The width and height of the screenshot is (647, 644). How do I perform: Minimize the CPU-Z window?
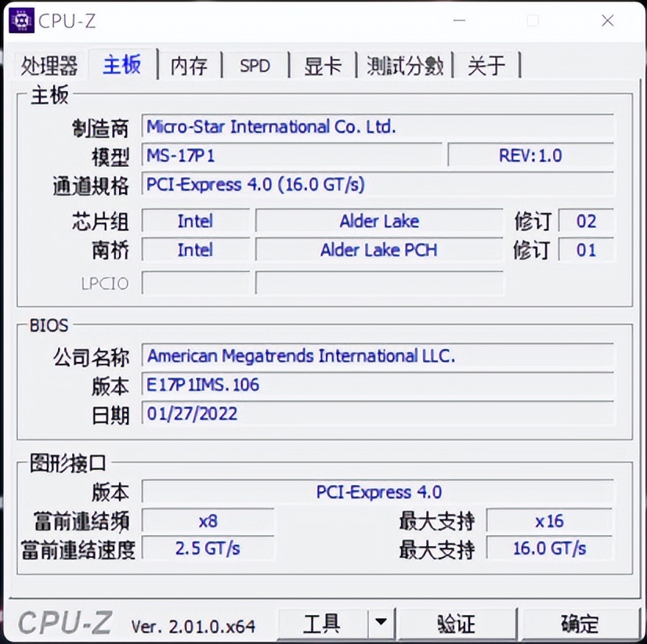tap(459, 20)
